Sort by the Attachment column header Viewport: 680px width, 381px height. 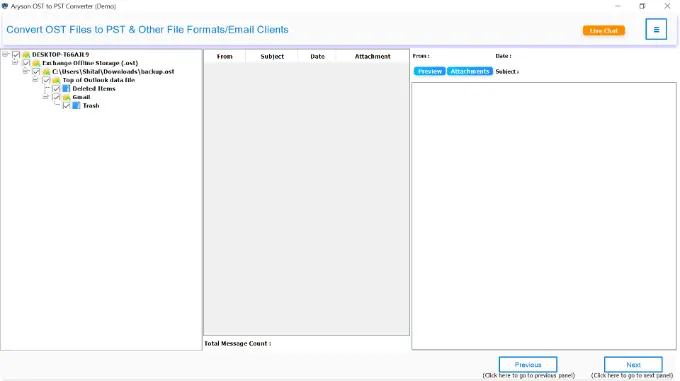[x=373, y=56]
